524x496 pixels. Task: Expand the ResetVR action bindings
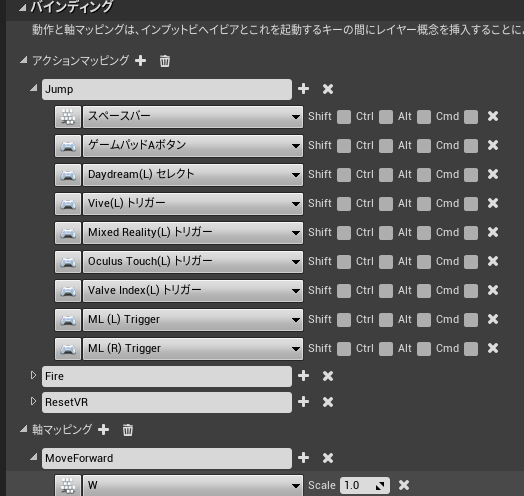tap(33, 401)
